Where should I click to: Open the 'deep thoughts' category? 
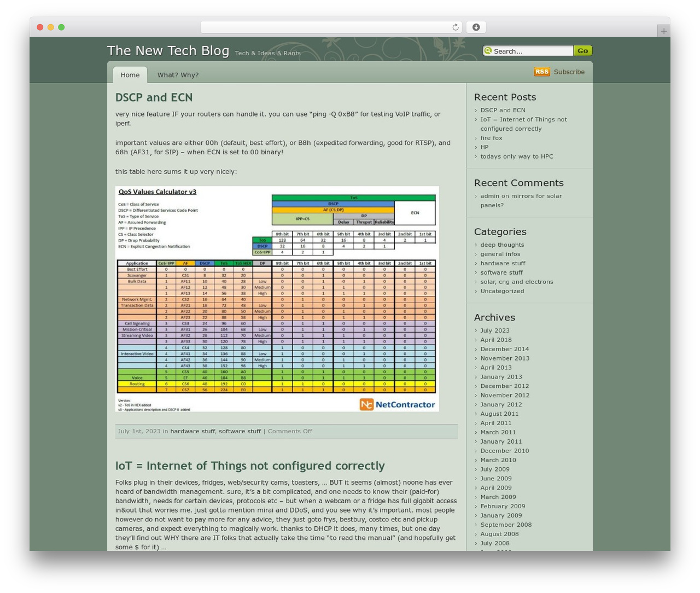point(502,245)
